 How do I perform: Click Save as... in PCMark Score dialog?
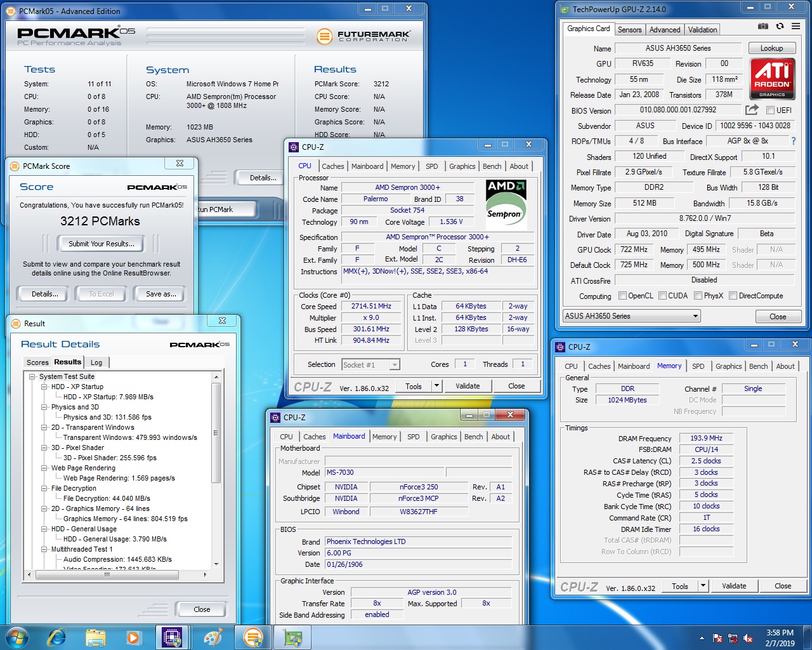(161, 294)
